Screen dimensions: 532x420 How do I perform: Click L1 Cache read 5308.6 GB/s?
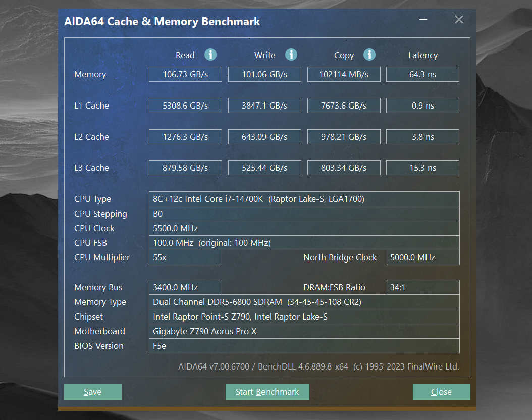(x=185, y=106)
